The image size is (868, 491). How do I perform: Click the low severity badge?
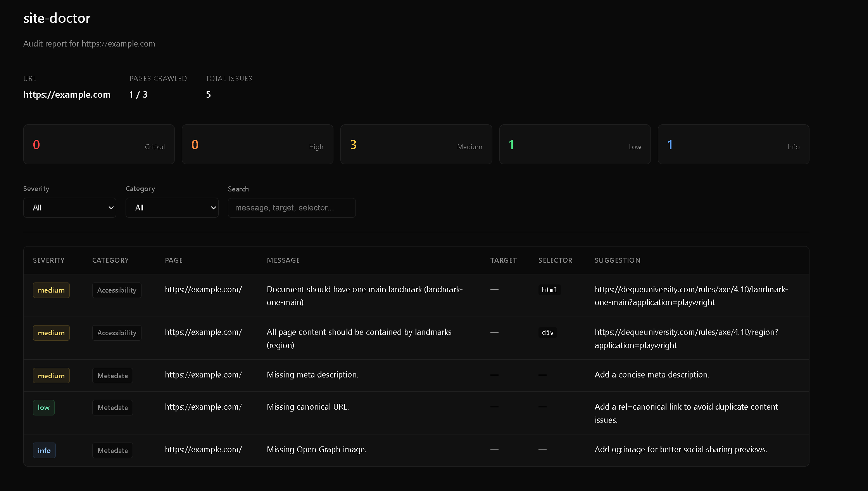point(44,408)
